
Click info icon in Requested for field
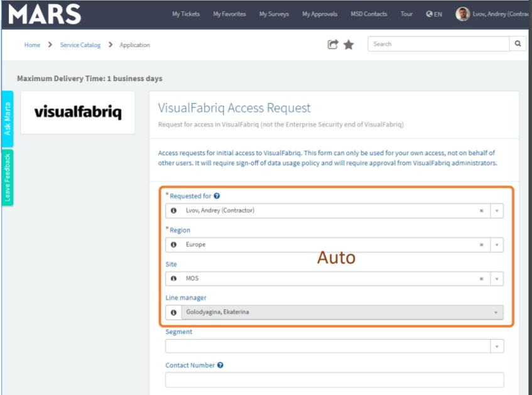click(173, 210)
